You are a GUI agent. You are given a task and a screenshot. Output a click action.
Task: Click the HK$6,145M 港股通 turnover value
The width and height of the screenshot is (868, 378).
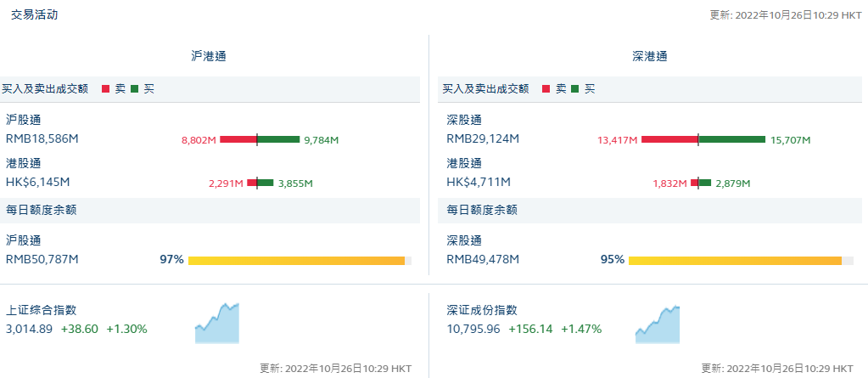(38, 182)
